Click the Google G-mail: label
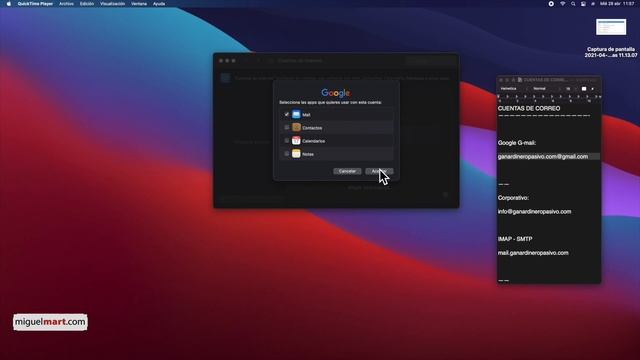Image resolution: width=640 pixels, height=360 pixels. (x=517, y=143)
